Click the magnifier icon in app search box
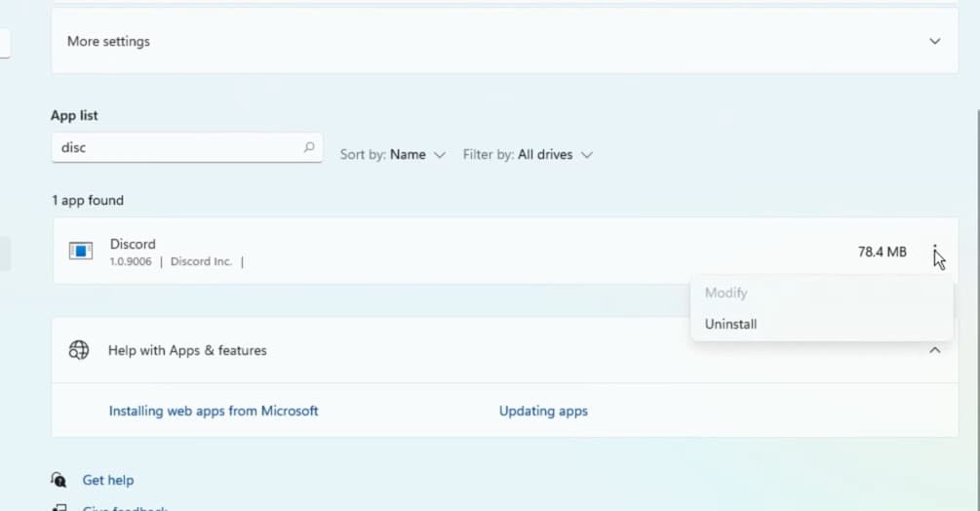The width and height of the screenshot is (980, 511). coord(309,147)
